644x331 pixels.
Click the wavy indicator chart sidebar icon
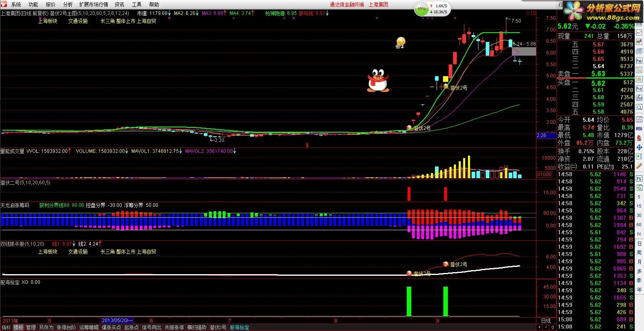pyautogui.click(x=639, y=120)
